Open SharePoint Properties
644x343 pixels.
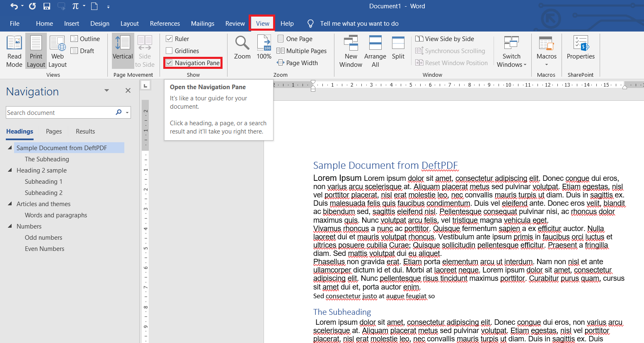click(581, 48)
